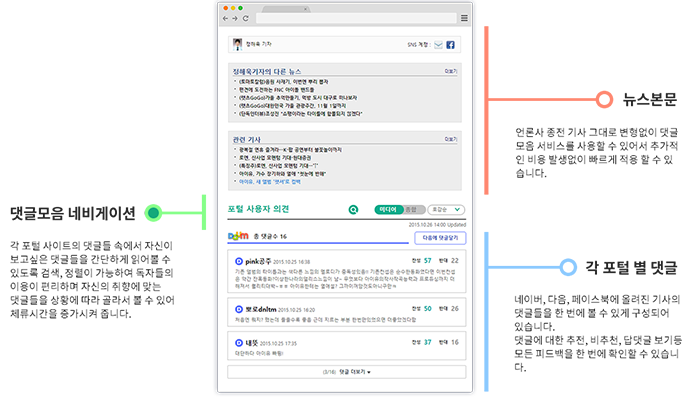Click the browser forward arrow
Viewport: 690px width, 397px height.
[235, 18]
